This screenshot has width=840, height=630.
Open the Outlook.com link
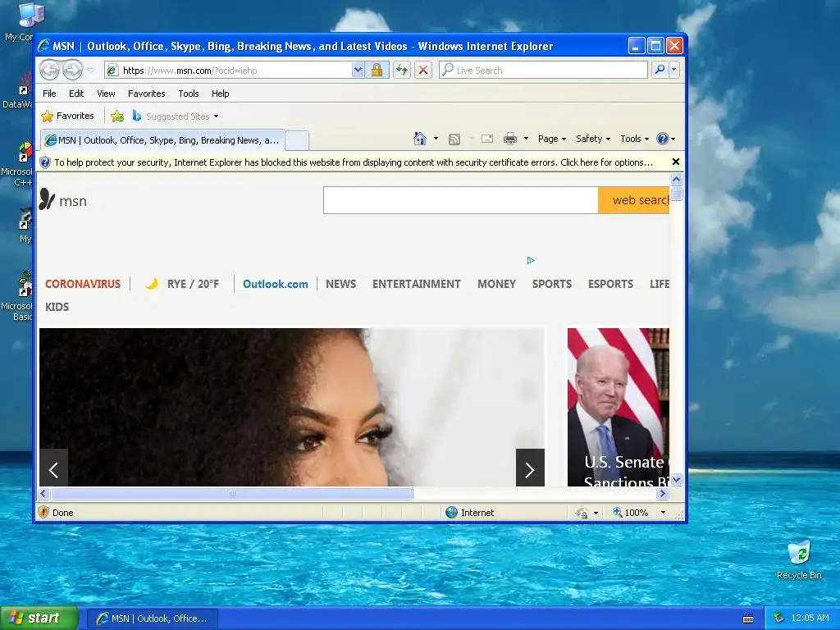point(276,284)
